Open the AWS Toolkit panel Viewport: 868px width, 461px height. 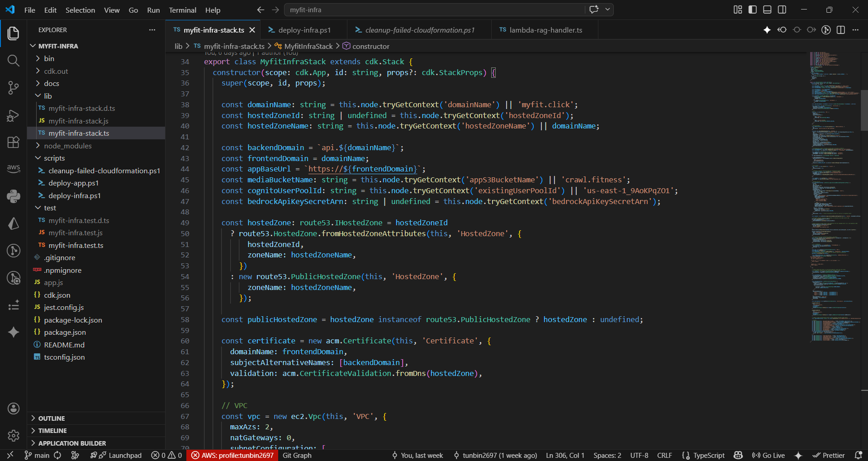(x=14, y=168)
